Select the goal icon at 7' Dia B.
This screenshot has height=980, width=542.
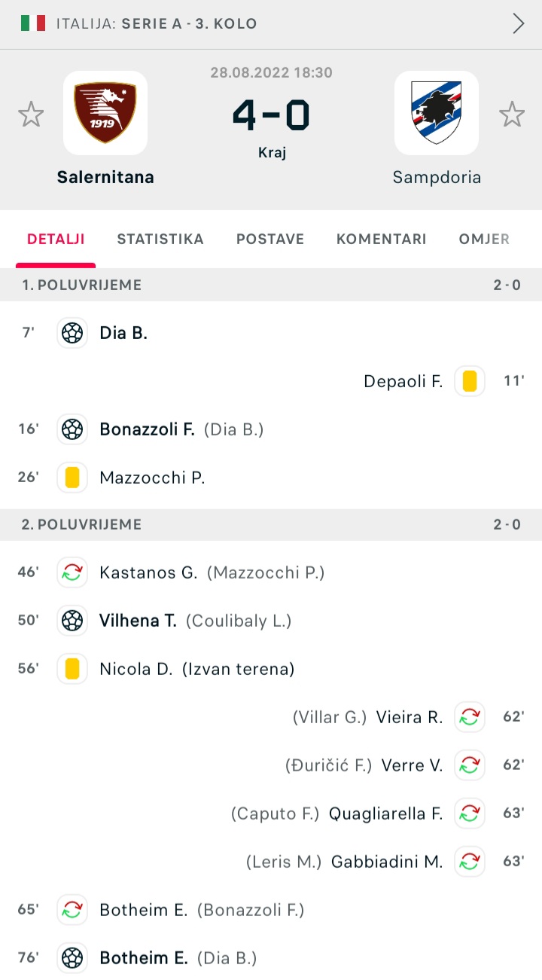tap(72, 333)
